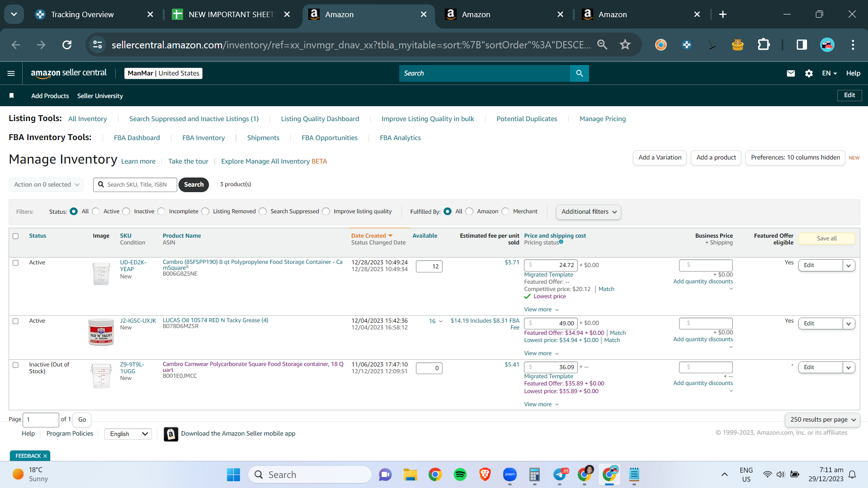
Task: Open Calculator from the taskbar
Action: pos(535,474)
